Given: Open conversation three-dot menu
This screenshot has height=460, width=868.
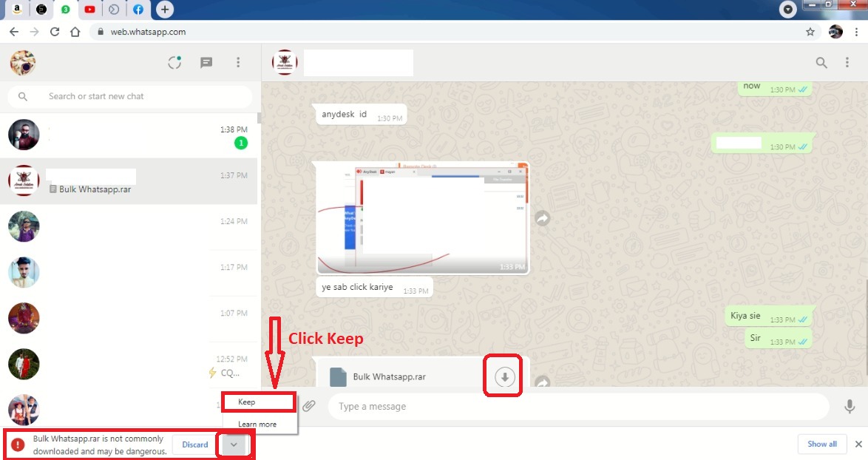Looking at the screenshot, I should click(x=847, y=63).
